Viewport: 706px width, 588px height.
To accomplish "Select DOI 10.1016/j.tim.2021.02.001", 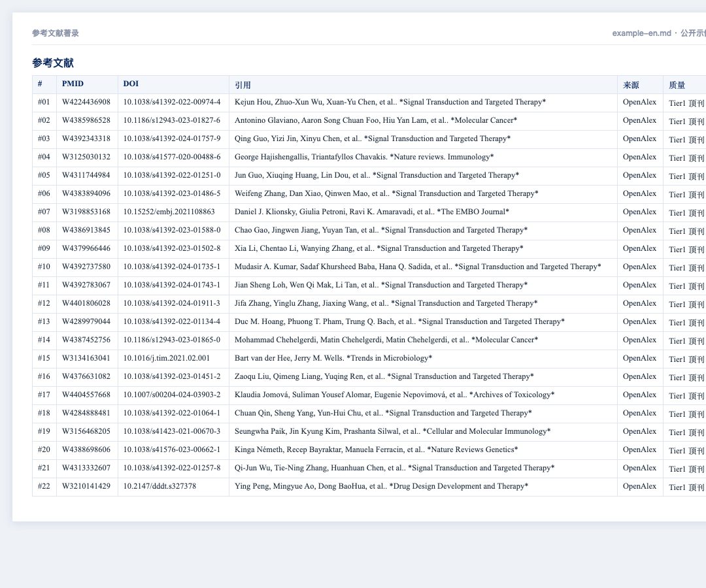I will 167,358.
